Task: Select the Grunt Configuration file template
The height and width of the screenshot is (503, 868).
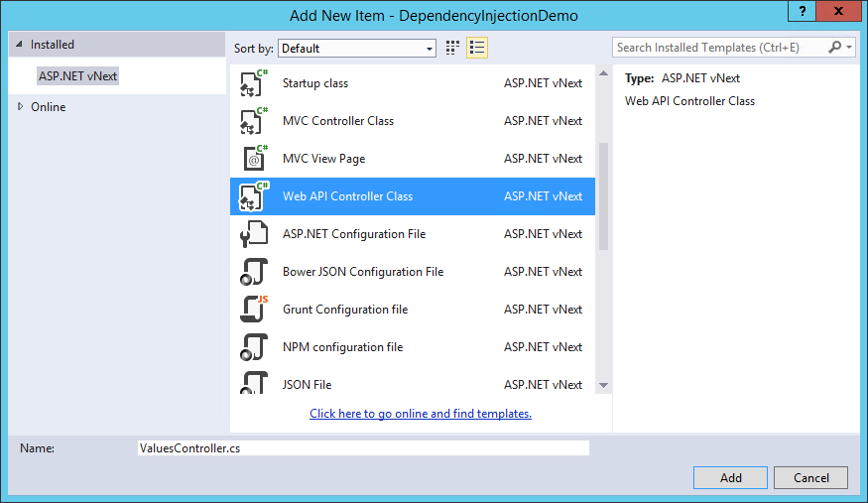Action: tap(413, 310)
